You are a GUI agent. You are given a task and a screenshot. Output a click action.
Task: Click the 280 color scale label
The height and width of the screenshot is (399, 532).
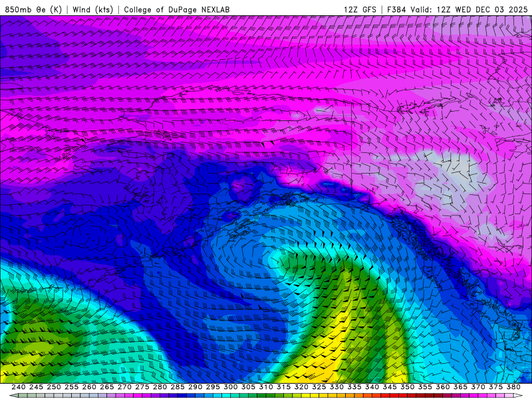click(x=160, y=387)
